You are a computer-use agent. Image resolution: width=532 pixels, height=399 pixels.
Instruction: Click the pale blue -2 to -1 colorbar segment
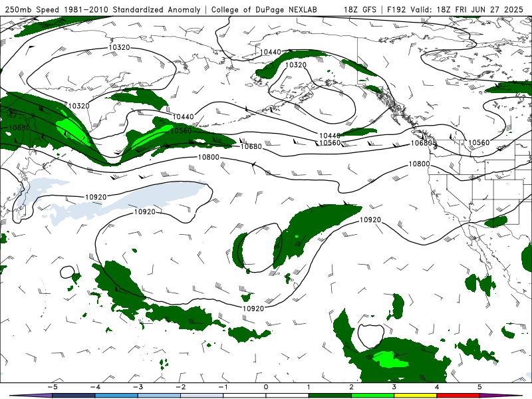point(202,396)
